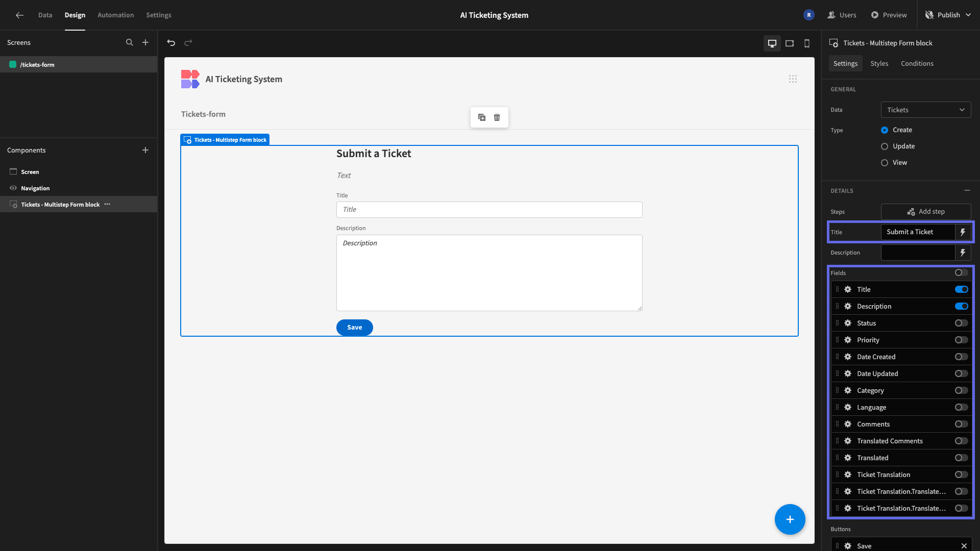980x551 pixels.
Task: Open gear settings for Status field
Action: pyautogui.click(x=848, y=323)
